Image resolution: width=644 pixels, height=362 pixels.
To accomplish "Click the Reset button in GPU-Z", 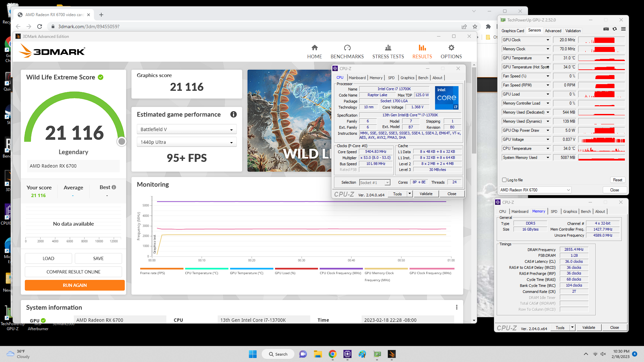I will (618, 180).
